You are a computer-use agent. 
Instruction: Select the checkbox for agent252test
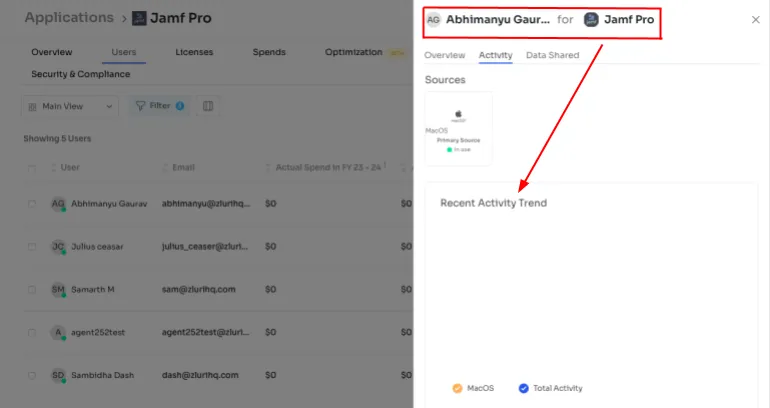coord(32,332)
